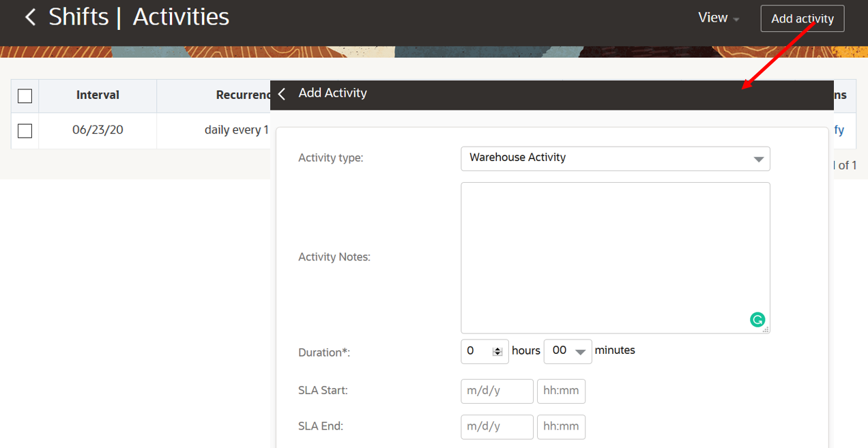Image resolution: width=868 pixels, height=448 pixels.
Task: Open the Warehouse Activity dropdown
Action: point(614,158)
